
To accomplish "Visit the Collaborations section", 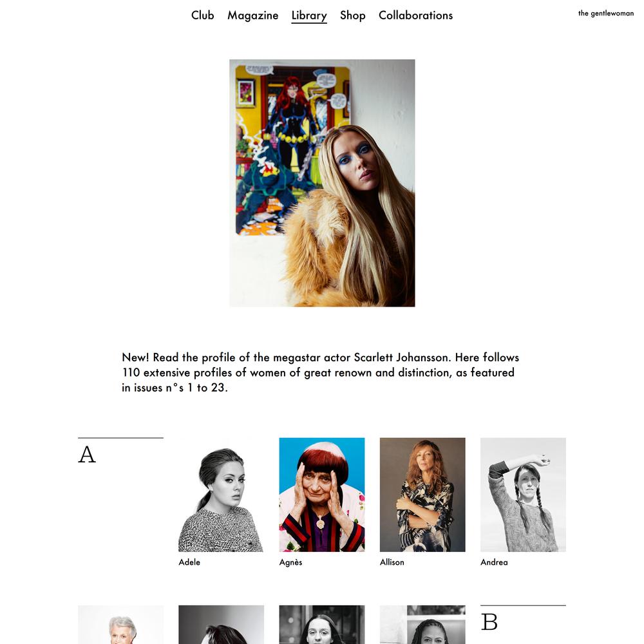I will [x=415, y=15].
